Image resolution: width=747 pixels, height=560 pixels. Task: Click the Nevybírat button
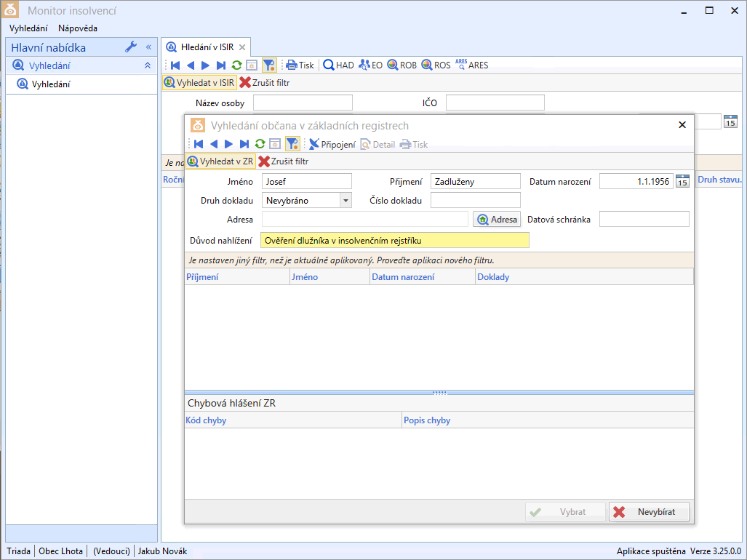(649, 512)
